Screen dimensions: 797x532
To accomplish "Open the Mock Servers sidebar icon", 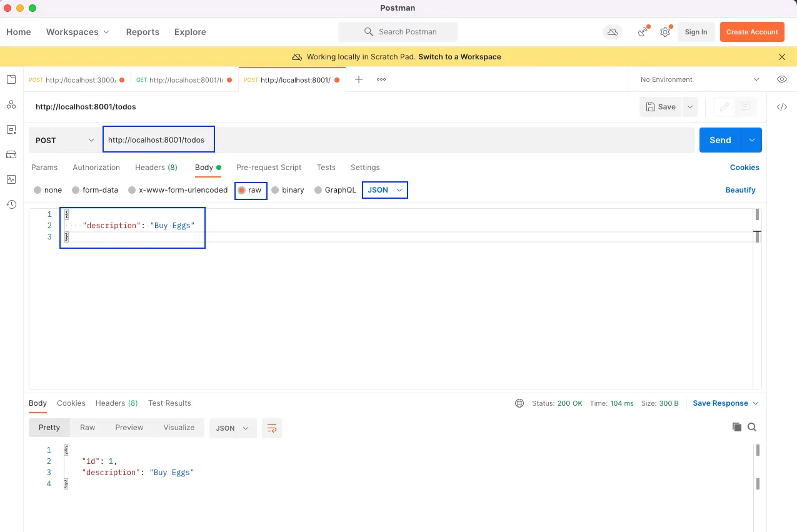I will (x=11, y=154).
